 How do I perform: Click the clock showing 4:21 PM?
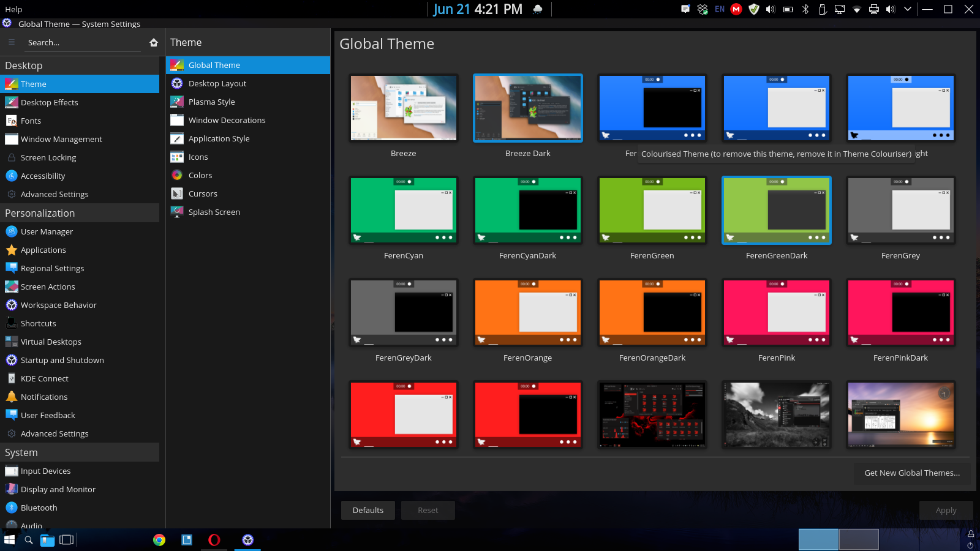coord(478,9)
